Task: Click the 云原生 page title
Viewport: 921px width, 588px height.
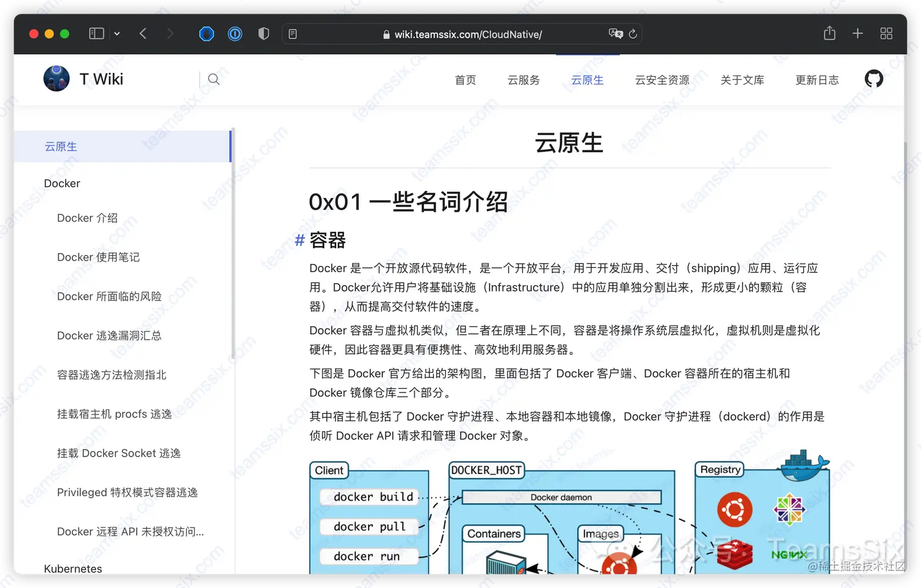Action: click(569, 143)
